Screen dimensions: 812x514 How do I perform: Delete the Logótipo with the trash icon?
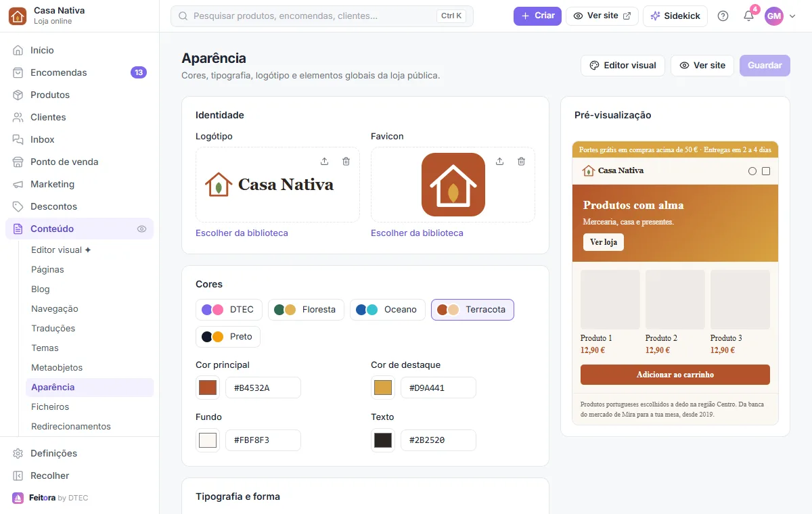pyautogui.click(x=346, y=161)
